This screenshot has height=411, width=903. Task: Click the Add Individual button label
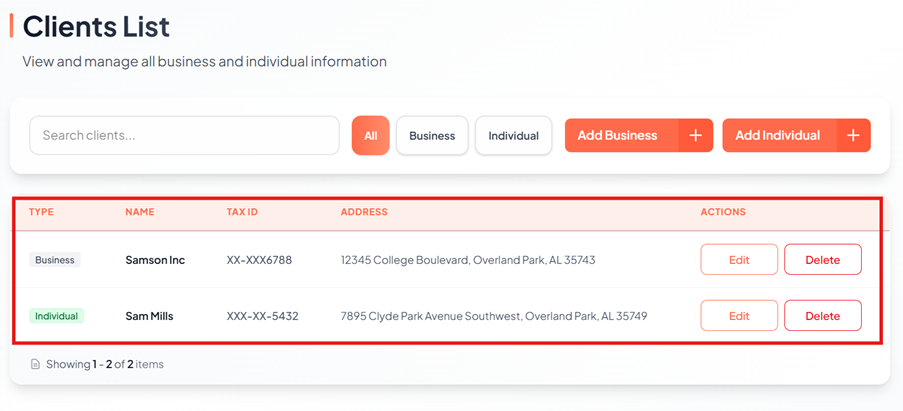[x=778, y=136]
